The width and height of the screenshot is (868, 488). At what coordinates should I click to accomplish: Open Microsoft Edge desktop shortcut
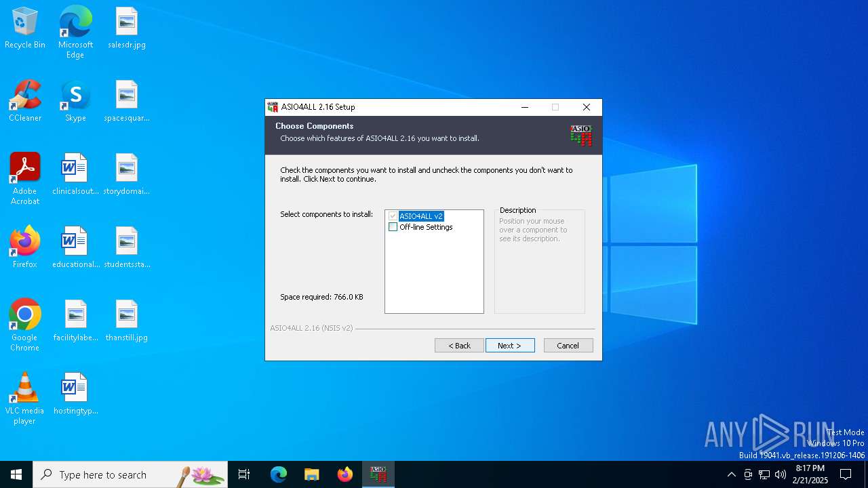tap(75, 32)
